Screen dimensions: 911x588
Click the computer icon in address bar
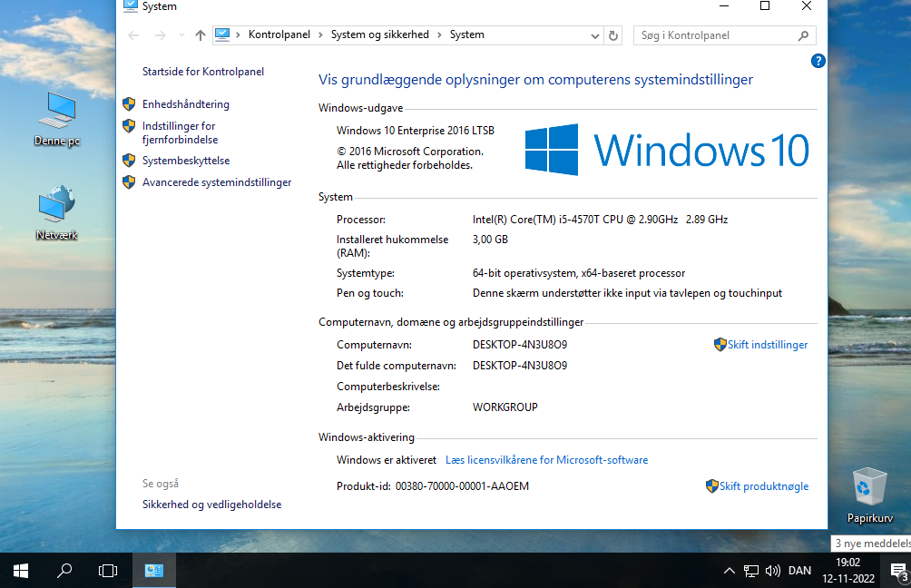click(222, 34)
